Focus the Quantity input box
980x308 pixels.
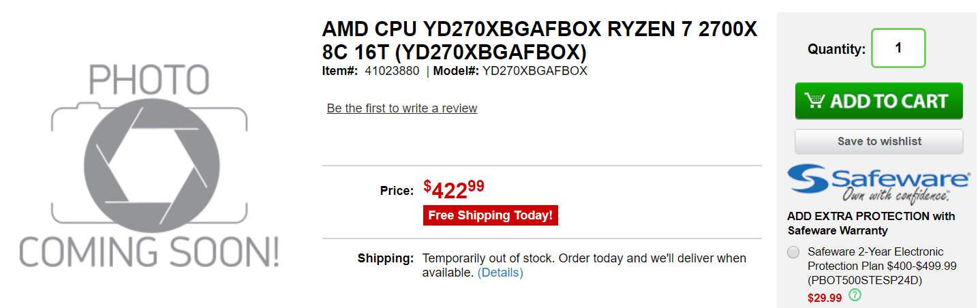(898, 48)
